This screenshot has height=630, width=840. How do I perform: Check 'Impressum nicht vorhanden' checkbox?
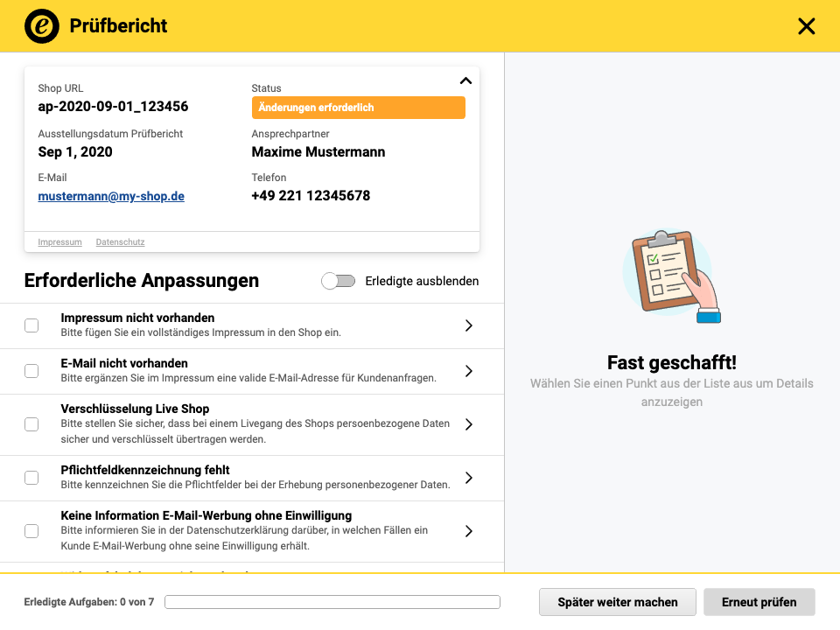[31, 325]
